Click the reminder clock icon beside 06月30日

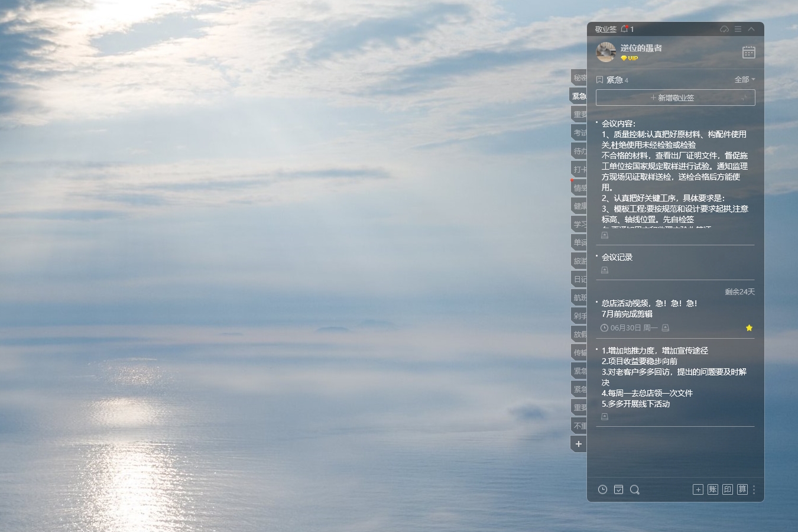(604, 327)
